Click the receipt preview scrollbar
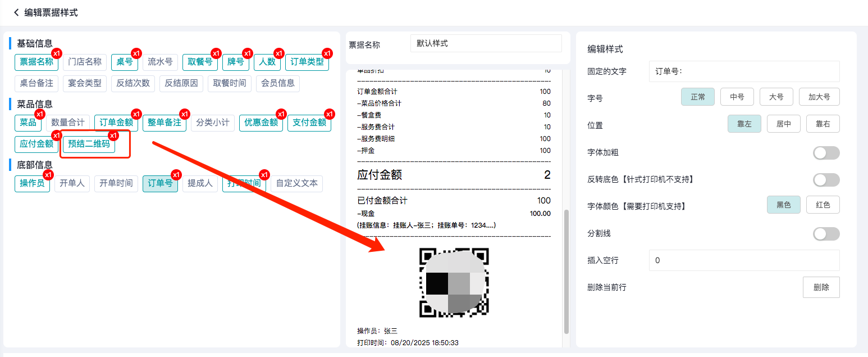 click(x=566, y=272)
